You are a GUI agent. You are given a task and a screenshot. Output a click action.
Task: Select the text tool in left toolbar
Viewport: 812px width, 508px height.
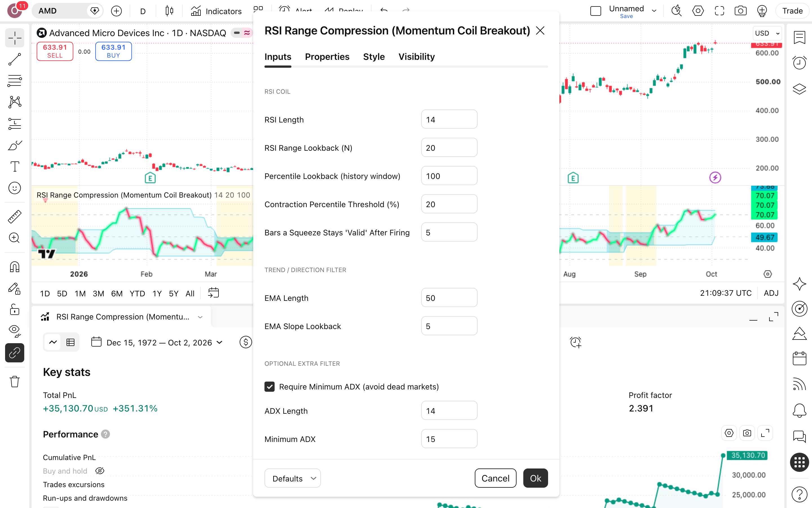(x=14, y=166)
